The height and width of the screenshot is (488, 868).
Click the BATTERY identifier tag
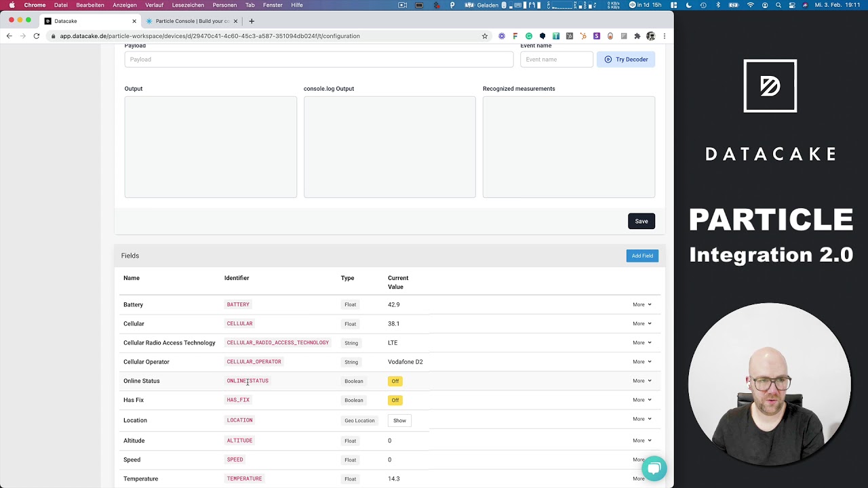pos(238,304)
